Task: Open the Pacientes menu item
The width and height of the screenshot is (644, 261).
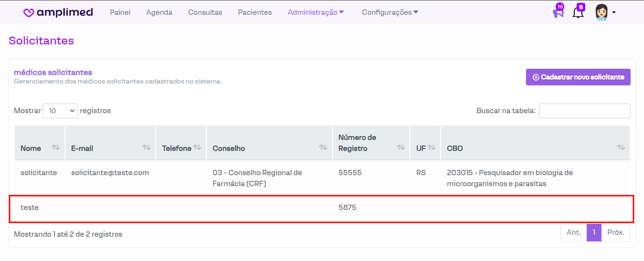Action: click(x=255, y=12)
